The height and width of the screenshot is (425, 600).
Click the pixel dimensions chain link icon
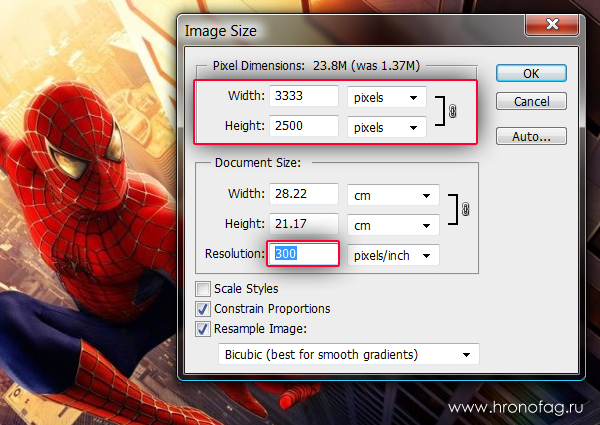point(452,112)
